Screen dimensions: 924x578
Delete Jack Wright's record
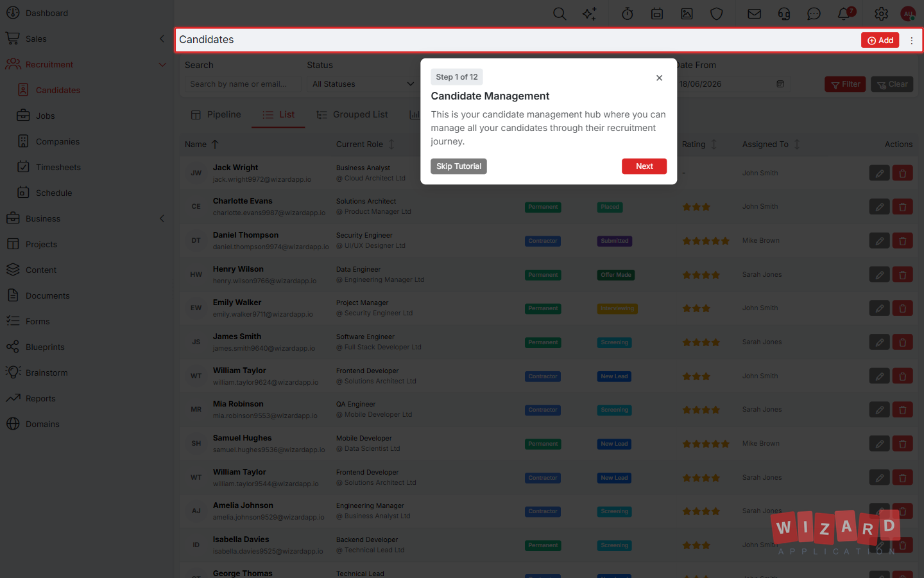coord(902,173)
